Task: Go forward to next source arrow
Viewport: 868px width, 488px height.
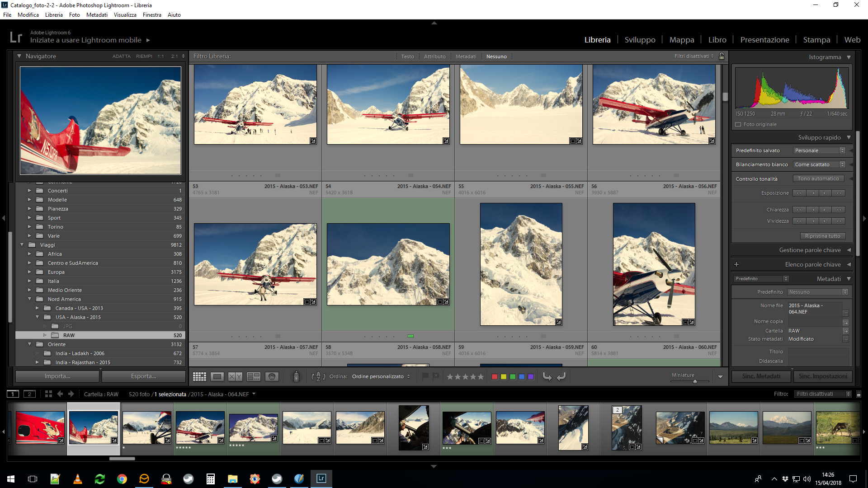Action: click(x=71, y=394)
